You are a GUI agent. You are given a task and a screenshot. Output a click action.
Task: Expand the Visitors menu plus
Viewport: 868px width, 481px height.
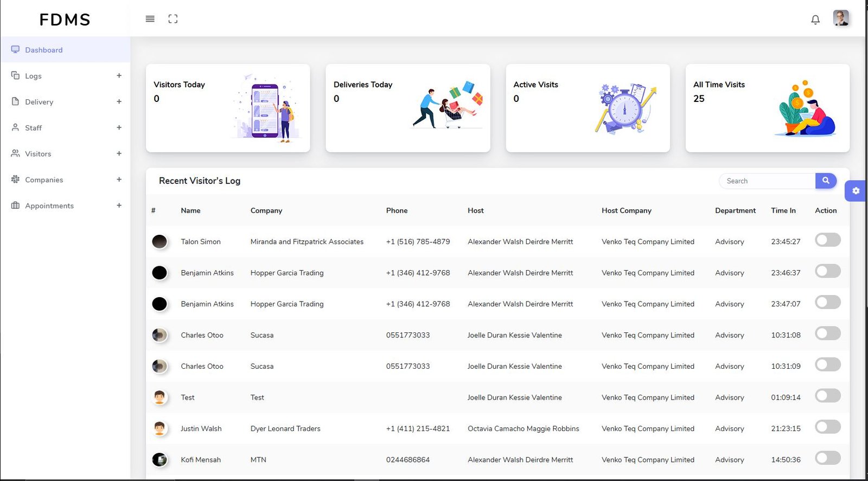[119, 153]
